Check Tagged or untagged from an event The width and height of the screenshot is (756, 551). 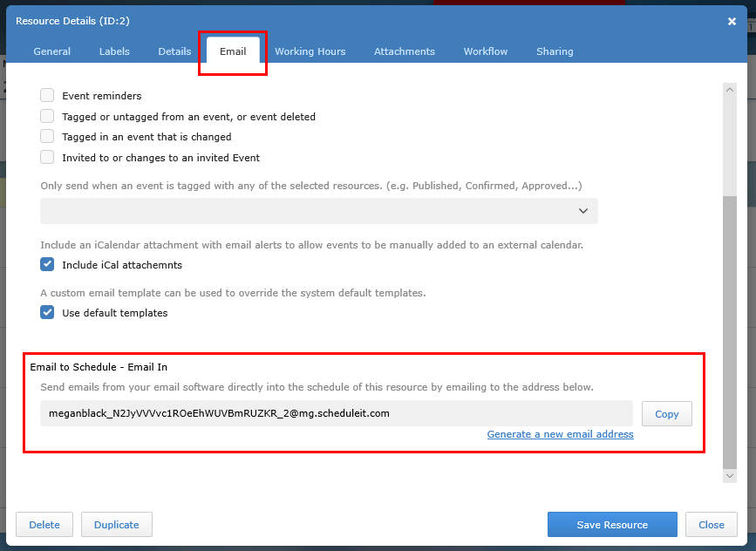click(47, 116)
